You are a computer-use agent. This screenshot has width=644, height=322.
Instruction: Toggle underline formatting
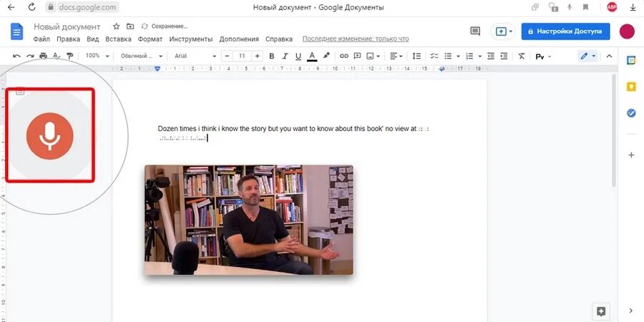tap(298, 57)
